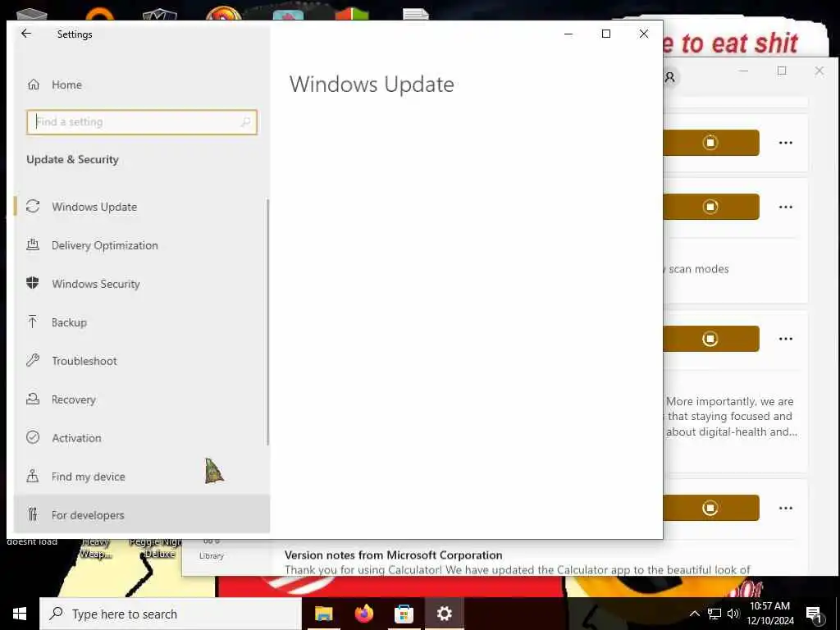Open Delivery Optimization settings
The width and height of the screenshot is (840, 630).
click(x=141, y=245)
